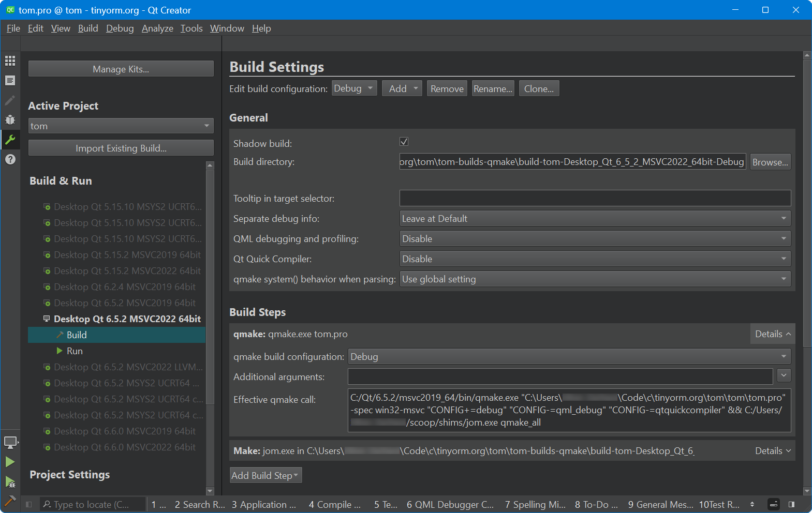Viewport: 812px width, 513px height.
Task: Uncheck the Shadow build checkbox
Action: 404,142
